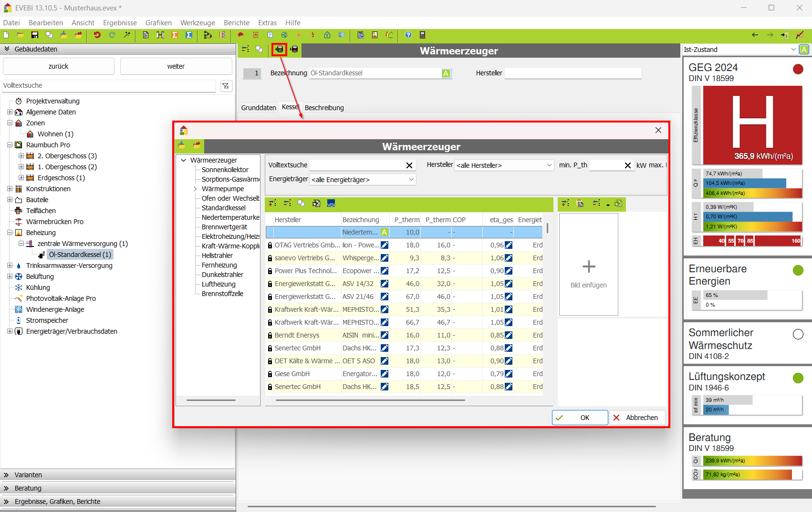This screenshot has height=512, width=812.
Task: Click the OK button in dialog
Action: click(x=580, y=418)
